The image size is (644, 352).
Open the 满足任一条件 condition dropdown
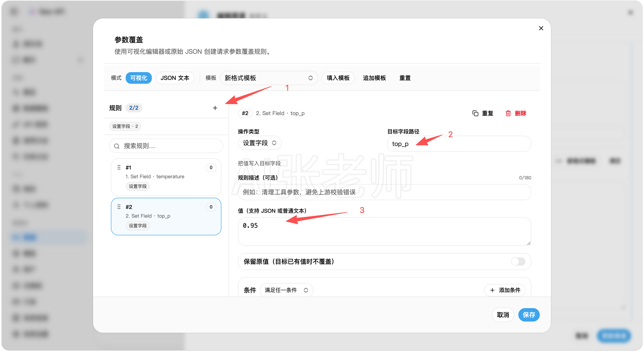click(286, 290)
